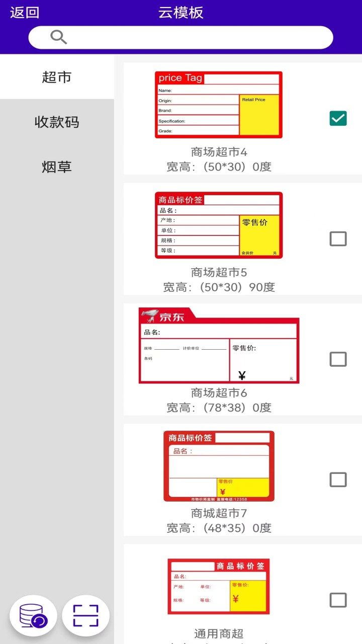Open the 烟草 category
Image resolution: width=362 pixels, height=644 pixels.
57,167
